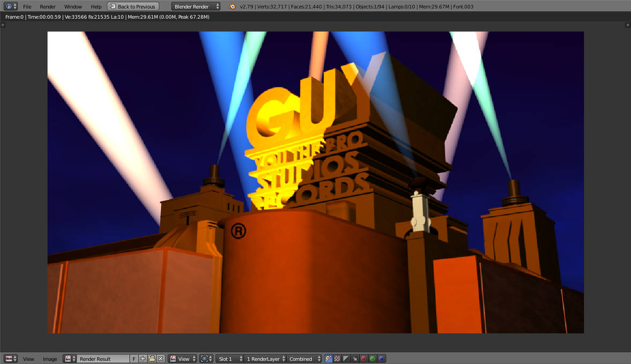Toggle Color and Alpha channels display
This screenshot has height=364, width=631.
pyautogui.click(x=329, y=359)
